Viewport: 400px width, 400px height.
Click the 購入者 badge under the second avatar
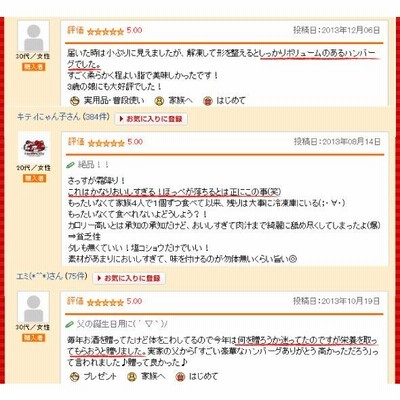click(34, 178)
